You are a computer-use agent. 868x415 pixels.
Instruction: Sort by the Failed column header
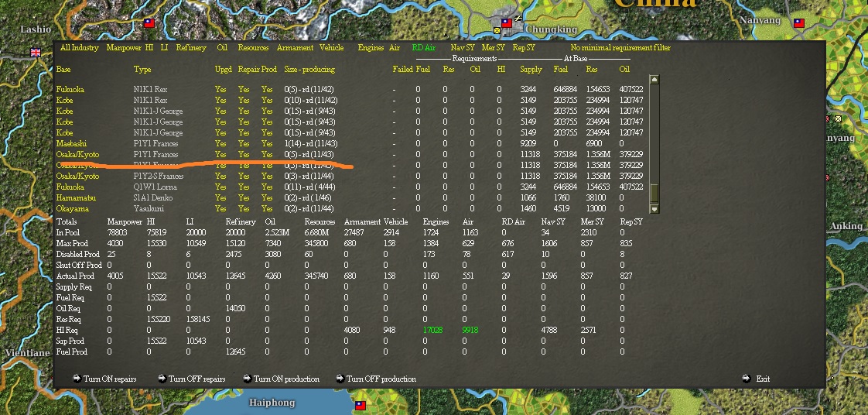402,69
